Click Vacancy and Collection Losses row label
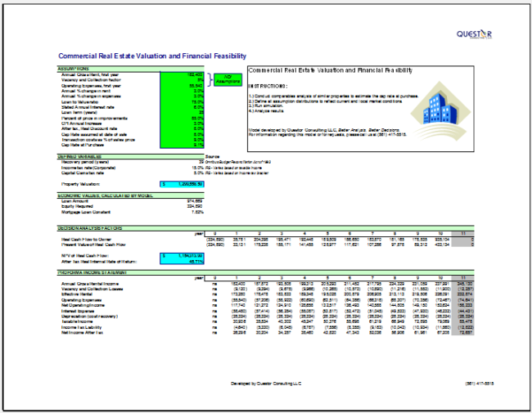The image size is (532, 413). tap(92, 290)
